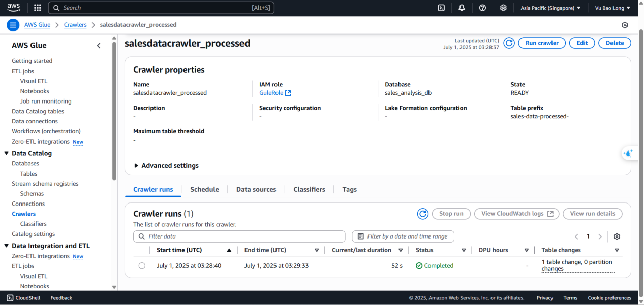
Task: Open Catalog settings in sidebar
Action: click(34, 234)
